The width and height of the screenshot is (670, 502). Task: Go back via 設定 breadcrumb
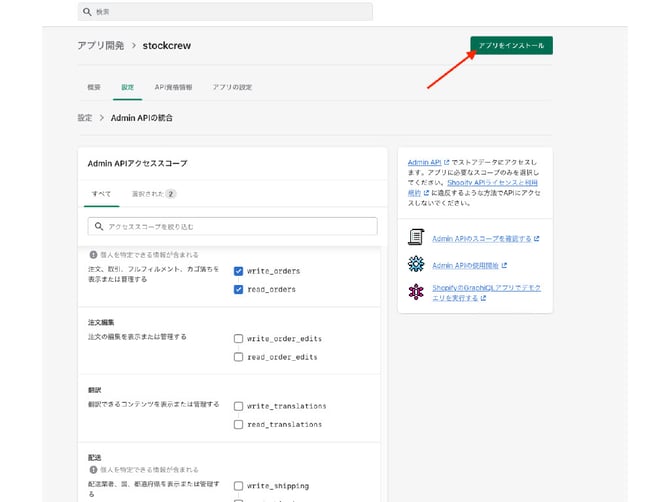[85, 118]
